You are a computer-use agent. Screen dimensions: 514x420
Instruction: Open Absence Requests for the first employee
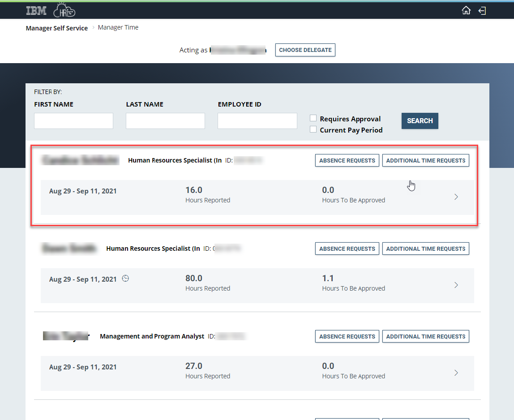[347, 160]
